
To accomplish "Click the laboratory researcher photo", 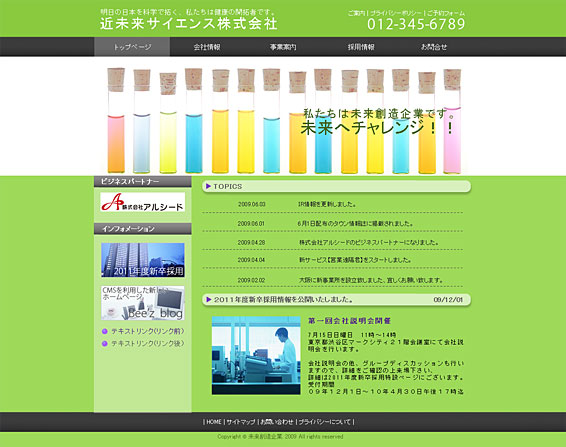I will 256,356.
